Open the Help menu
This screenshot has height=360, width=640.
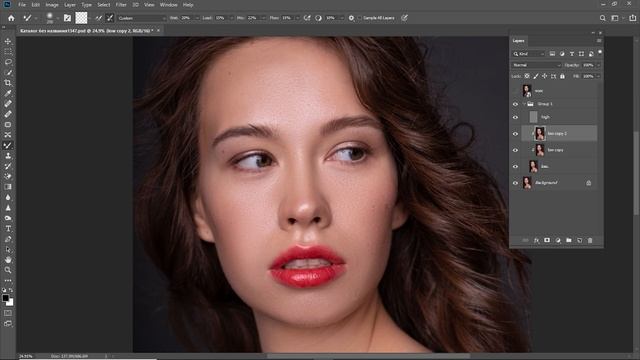188,5
